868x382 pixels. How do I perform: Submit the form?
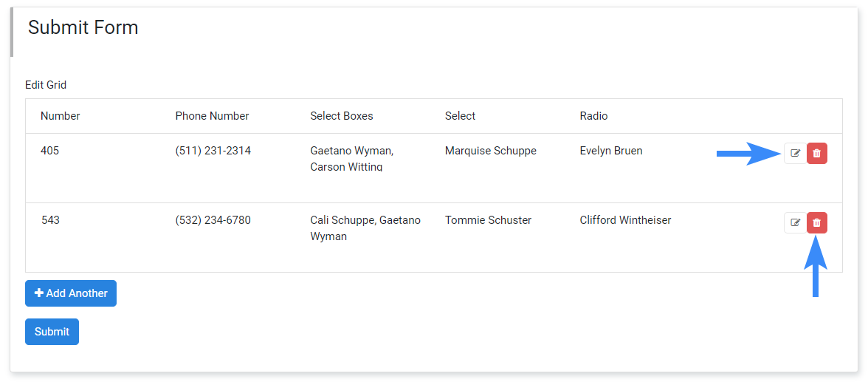52,332
